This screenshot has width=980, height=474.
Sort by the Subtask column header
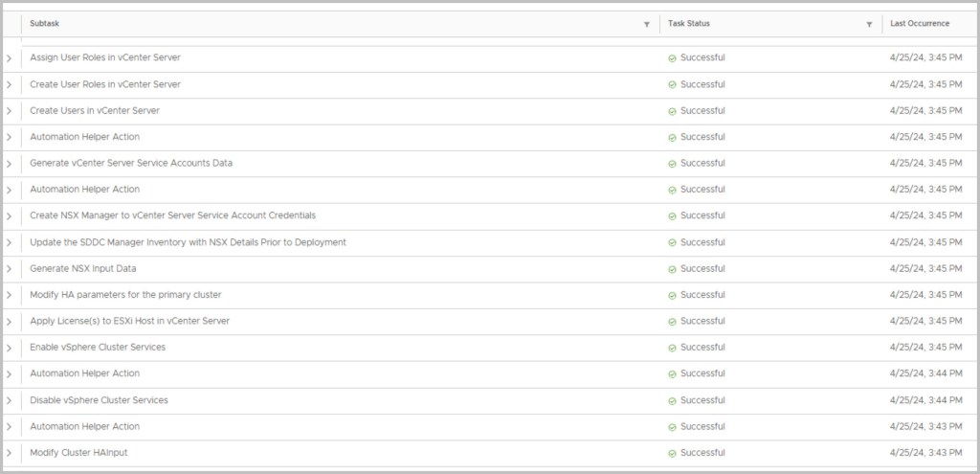[45, 24]
